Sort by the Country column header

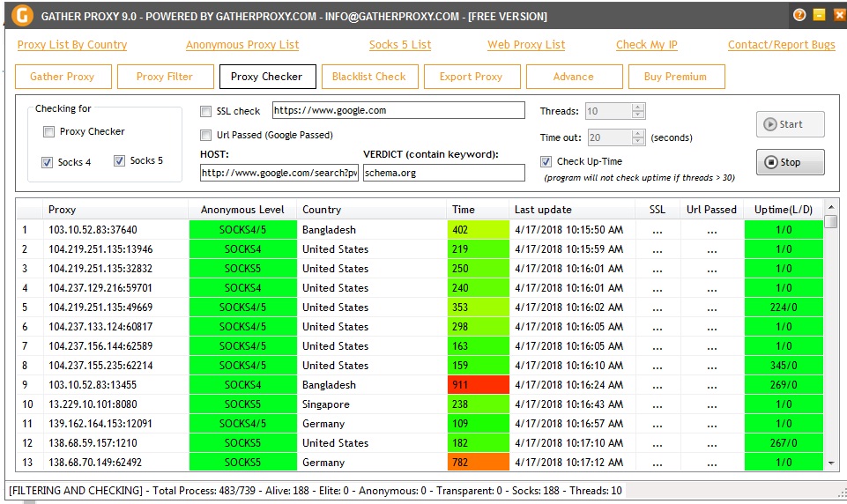point(372,210)
